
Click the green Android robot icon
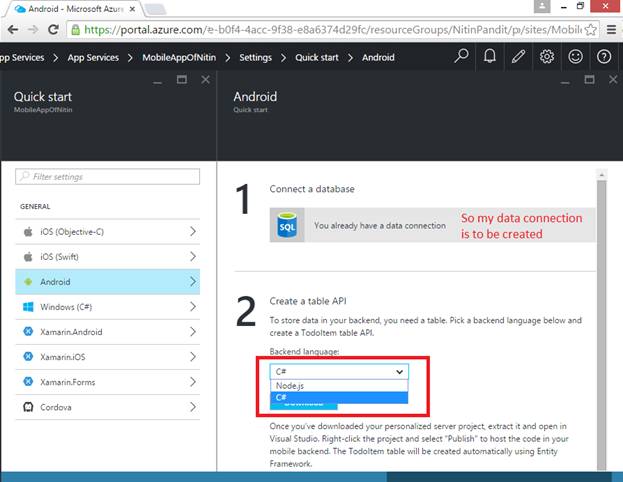point(28,282)
